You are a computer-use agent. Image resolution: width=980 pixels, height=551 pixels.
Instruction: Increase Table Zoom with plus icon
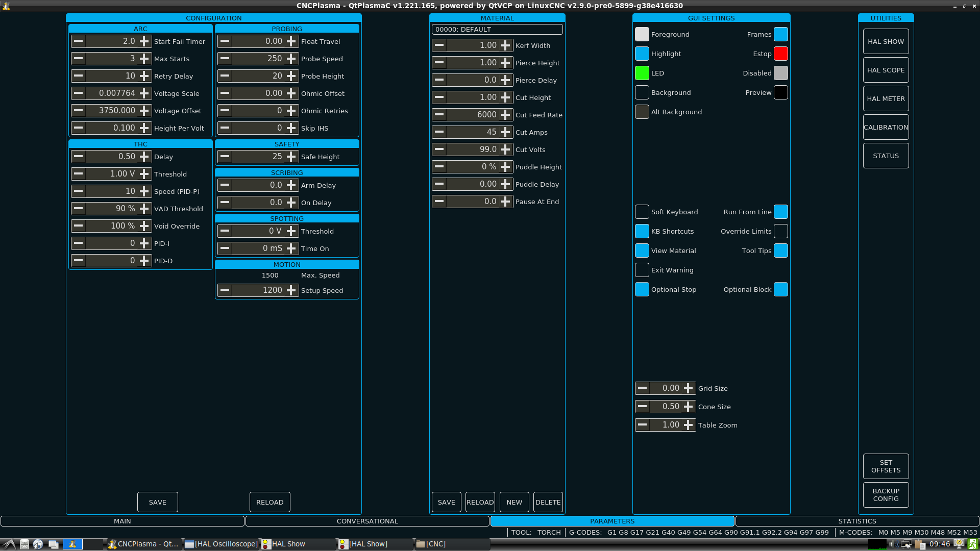pyautogui.click(x=689, y=425)
